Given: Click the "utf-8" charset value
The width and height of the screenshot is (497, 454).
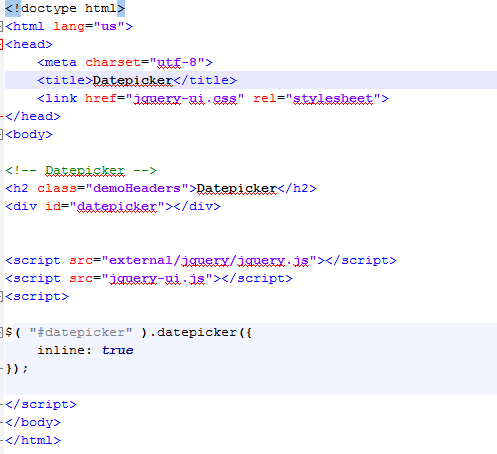Looking at the screenshot, I should click(177, 62).
